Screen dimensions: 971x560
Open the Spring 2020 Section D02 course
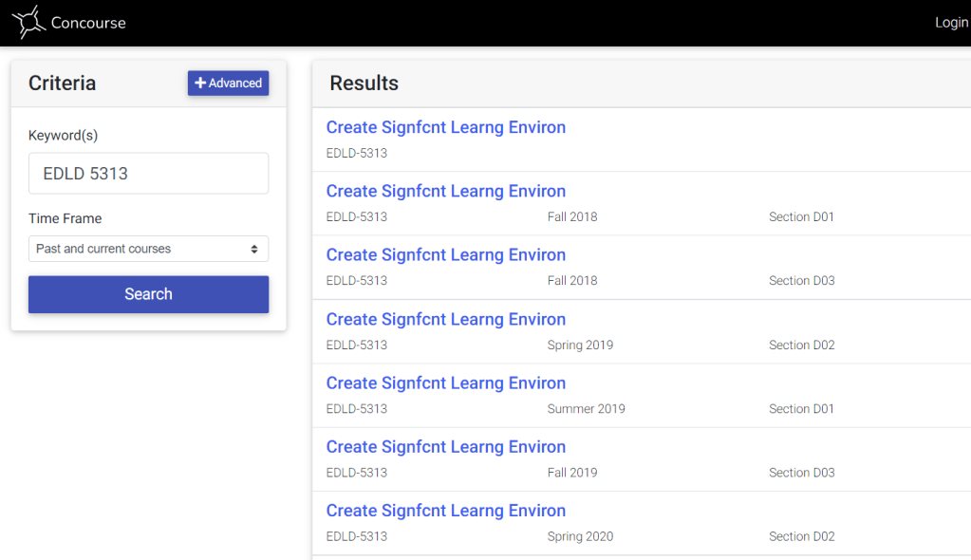click(445, 511)
